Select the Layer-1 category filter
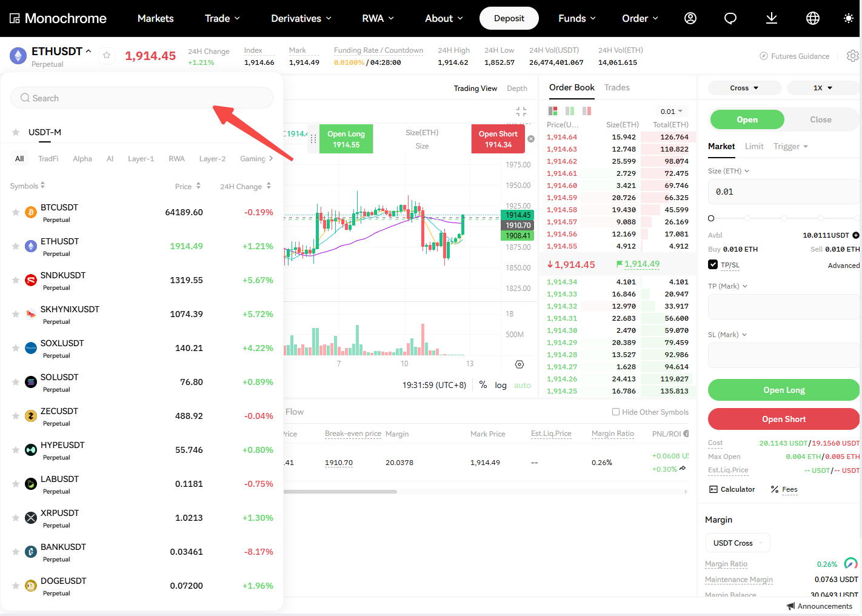Image resolution: width=862 pixels, height=616 pixels. 141,159
